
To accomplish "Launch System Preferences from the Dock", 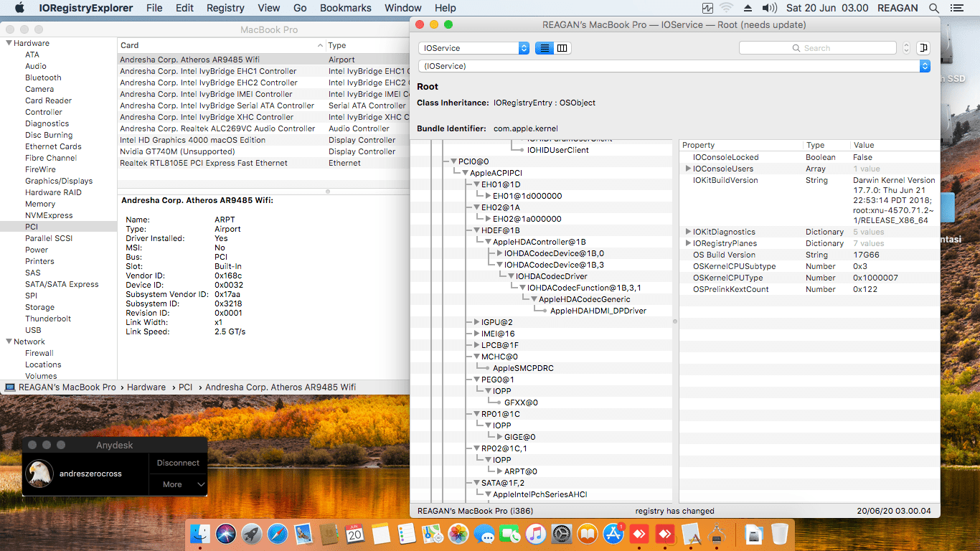I will pos(562,534).
